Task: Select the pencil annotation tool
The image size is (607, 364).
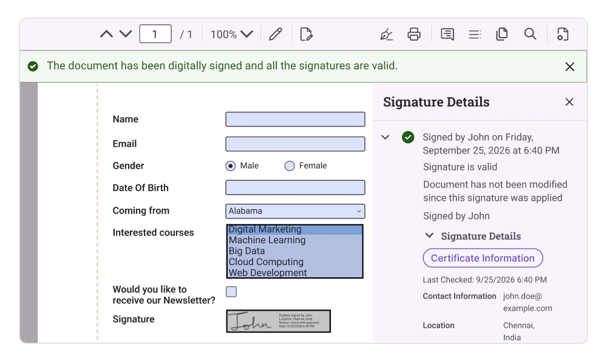Action: (x=276, y=34)
